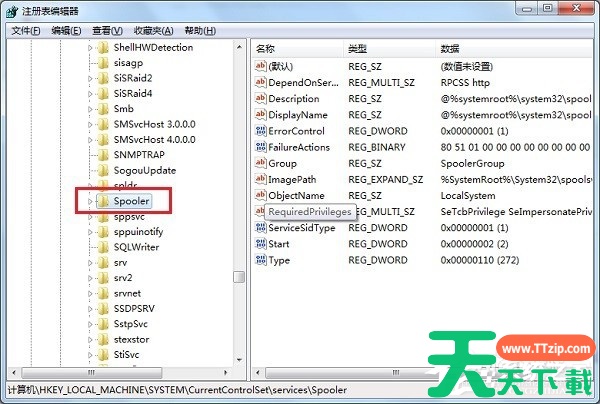Open the 查看(V) menu

coord(108,31)
